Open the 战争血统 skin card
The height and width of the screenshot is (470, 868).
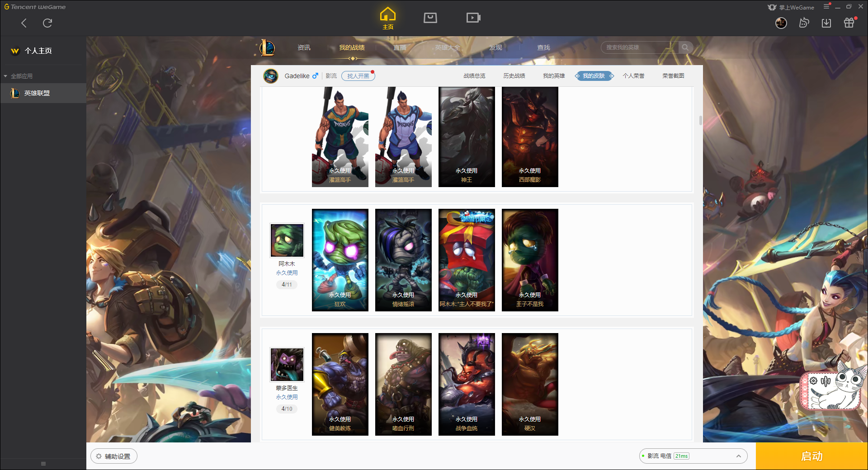pyautogui.click(x=467, y=384)
